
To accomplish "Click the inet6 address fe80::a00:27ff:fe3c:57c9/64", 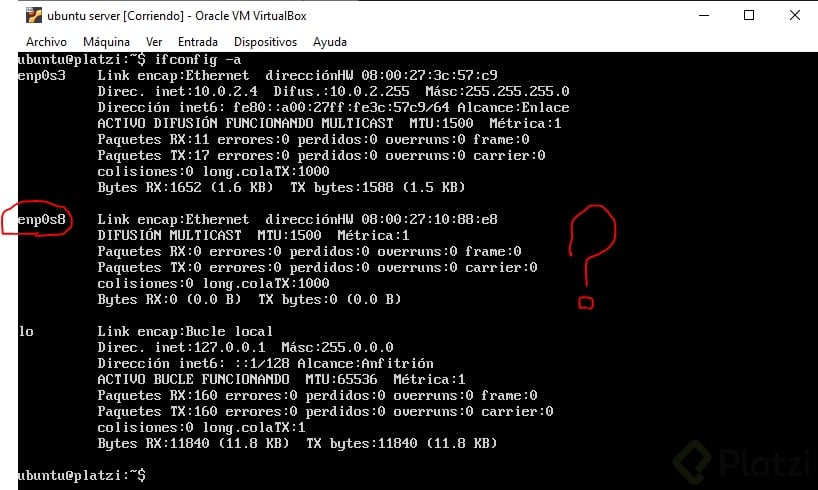I will 341,107.
